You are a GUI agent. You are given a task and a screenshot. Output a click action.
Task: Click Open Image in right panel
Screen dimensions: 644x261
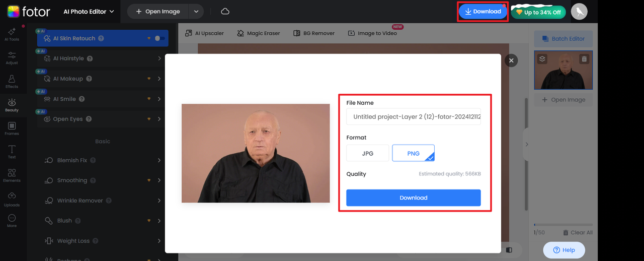[x=563, y=100]
